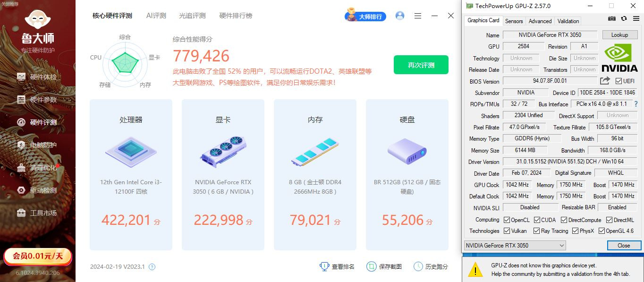Toggle the DirectML checkbox

tap(610, 220)
